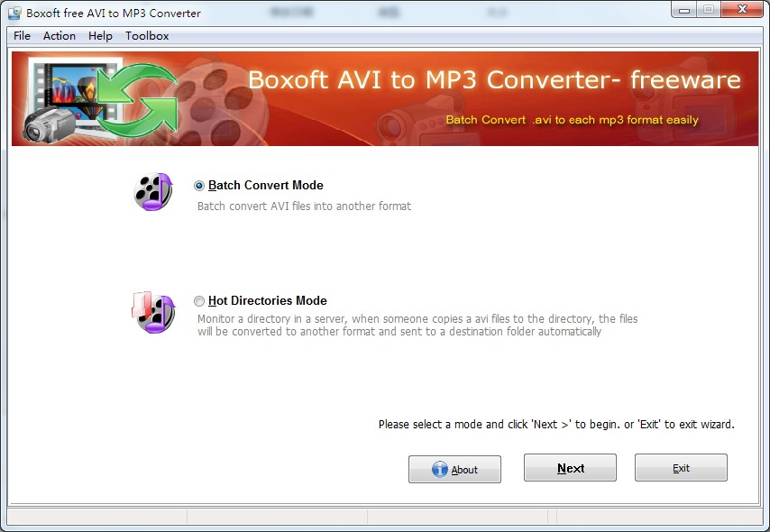The width and height of the screenshot is (770, 532).
Task: Click the 'Boxoft AVI to MP3 Converter- freeware' banner title
Action: pyautogui.click(x=494, y=79)
